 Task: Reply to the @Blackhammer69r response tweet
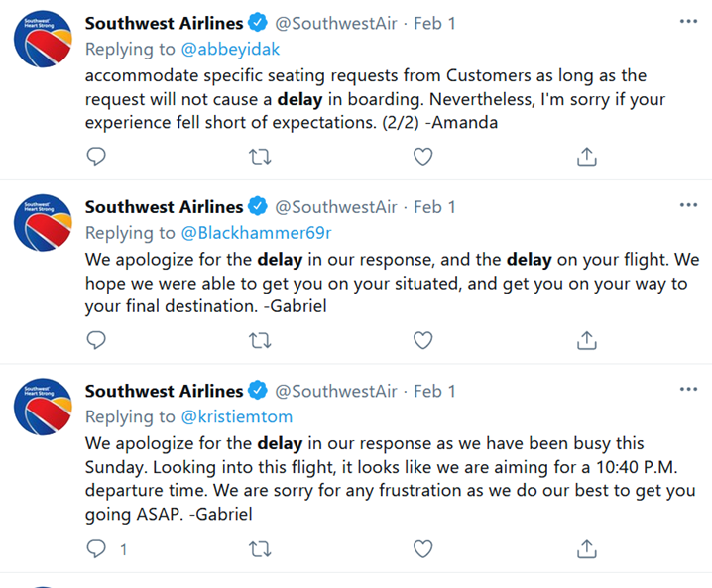point(96,340)
